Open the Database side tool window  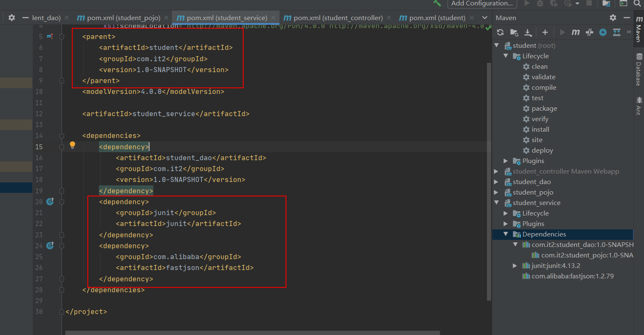[x=639, y=70]
